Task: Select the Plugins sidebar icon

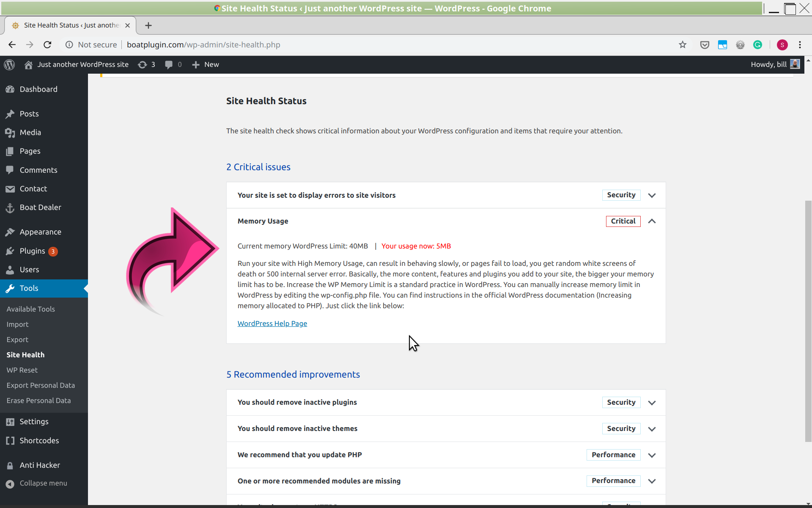Action: pos(10,251)
